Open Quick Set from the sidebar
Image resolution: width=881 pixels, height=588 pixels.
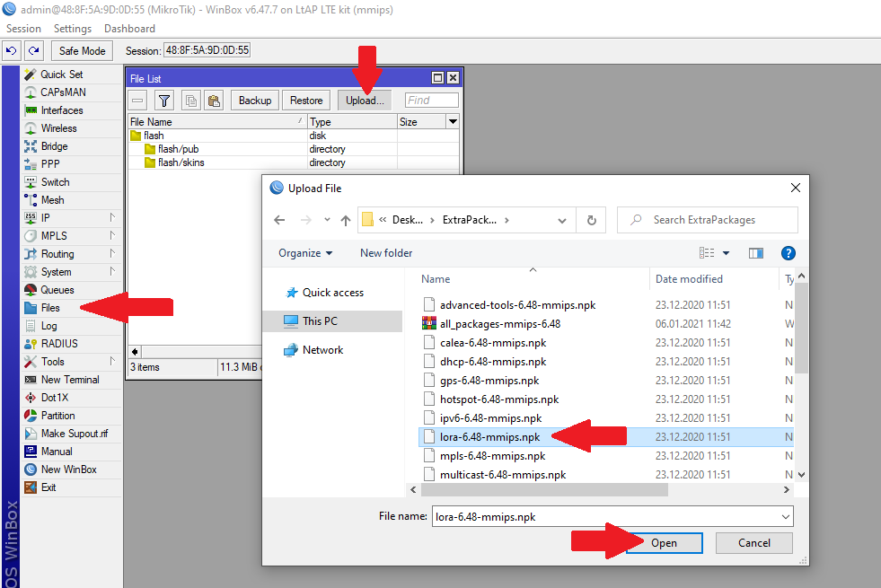[71, 75]
